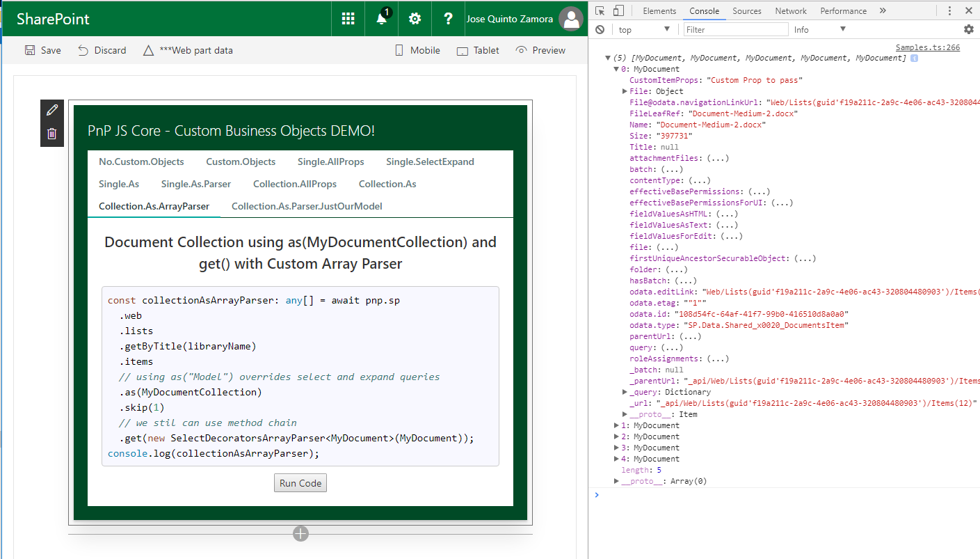Expand the 4: MyDocument entry
The height and width of the screenshot is (559, 980).
616,459
